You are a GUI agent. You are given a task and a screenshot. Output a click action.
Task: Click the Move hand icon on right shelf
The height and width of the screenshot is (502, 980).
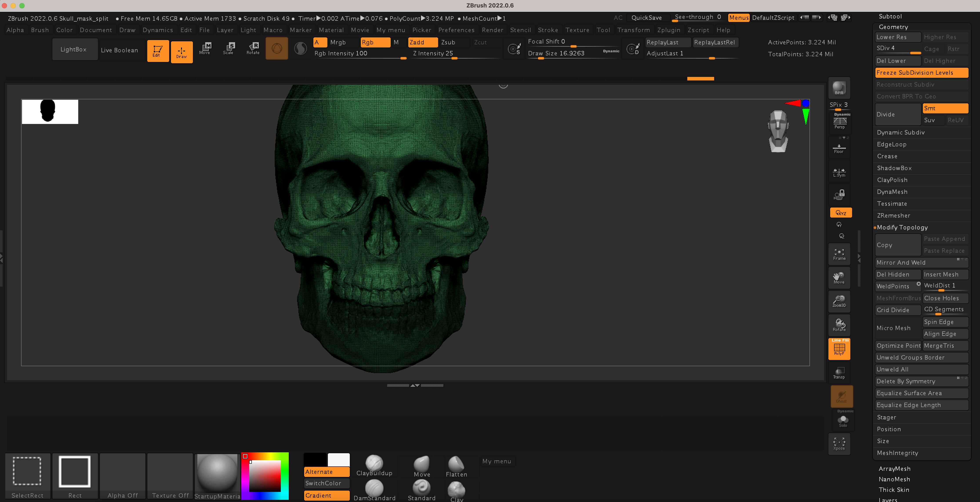click(839, 278)
